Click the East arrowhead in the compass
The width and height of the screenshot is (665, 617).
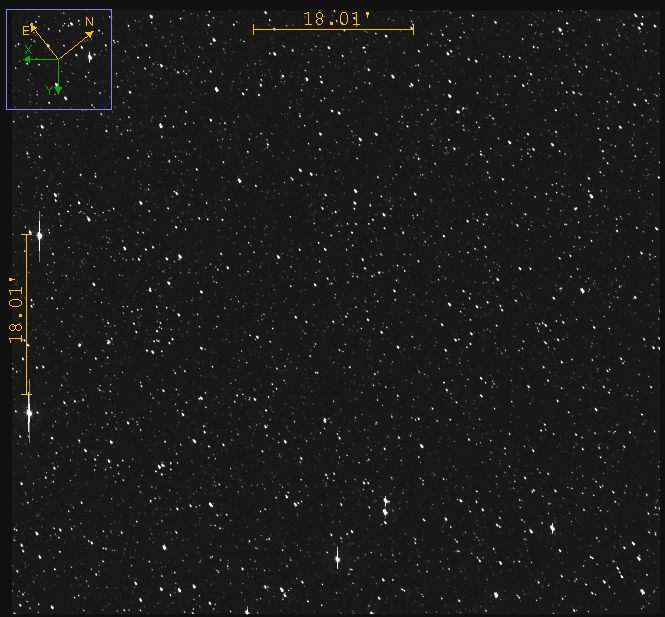pos(33,27)
